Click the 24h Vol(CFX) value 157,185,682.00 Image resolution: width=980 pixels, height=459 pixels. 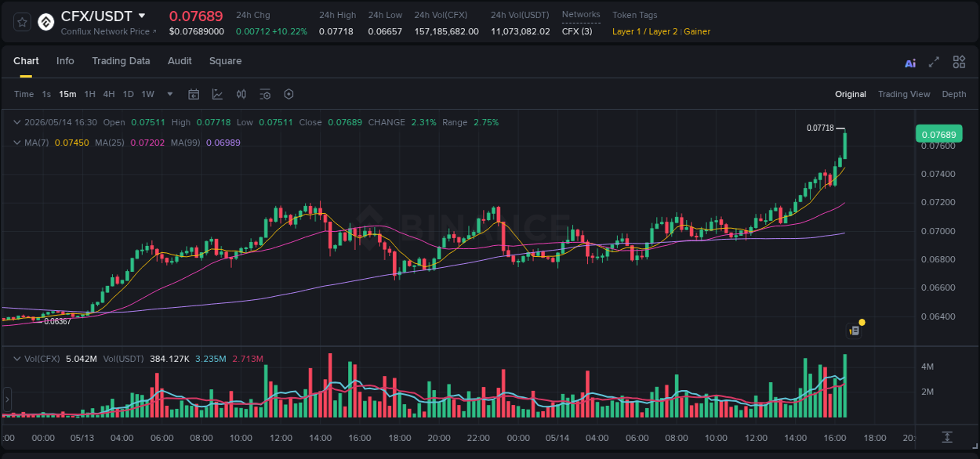coord(446,31)
